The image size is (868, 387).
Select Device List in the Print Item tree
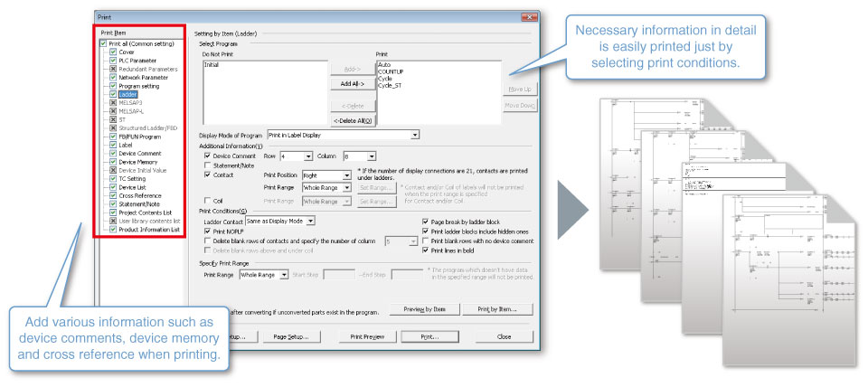(132, 188)
